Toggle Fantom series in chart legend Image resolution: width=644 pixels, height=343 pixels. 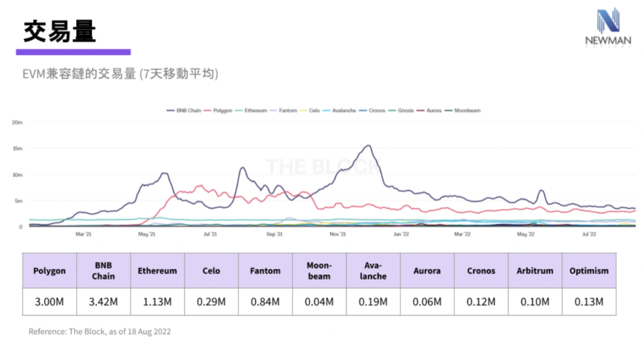[x=283, y=110]
